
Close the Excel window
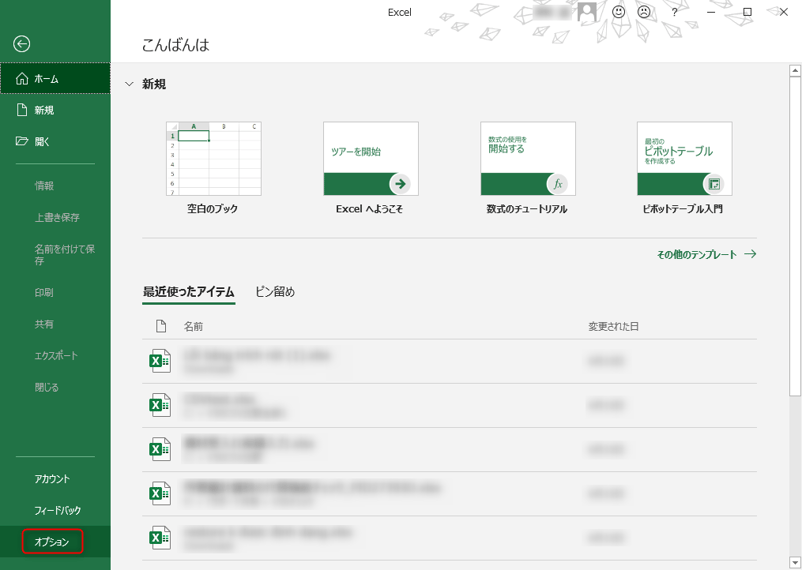point(784,12)
